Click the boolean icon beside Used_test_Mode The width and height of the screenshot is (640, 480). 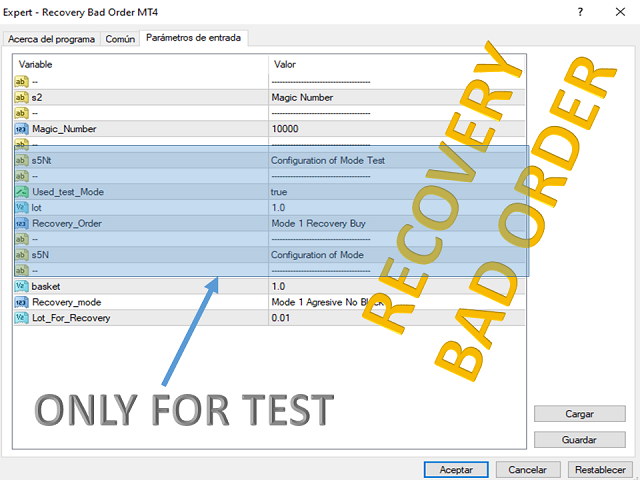(21, 192)
